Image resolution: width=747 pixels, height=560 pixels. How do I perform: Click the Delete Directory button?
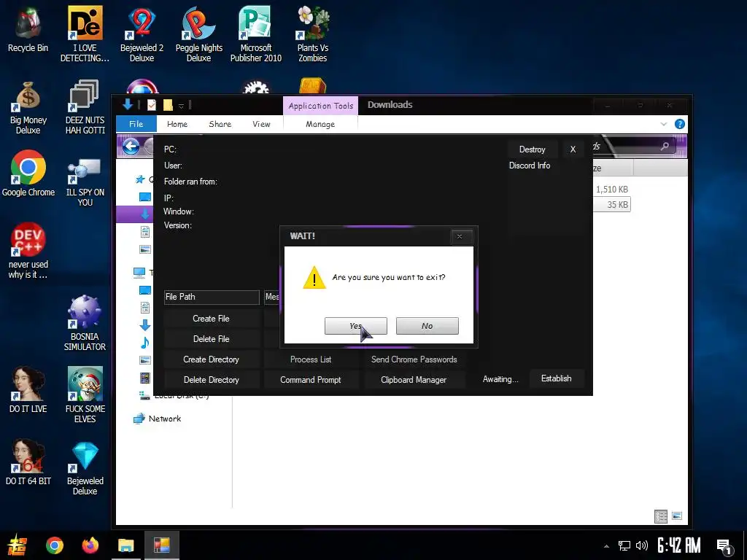point(211,380)
